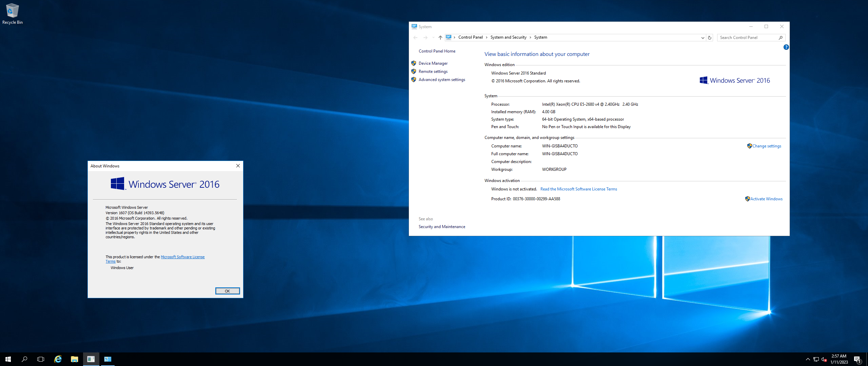868x366 pixels.
Task: Select the About Windows taskbar button
Action: (91, 359)
